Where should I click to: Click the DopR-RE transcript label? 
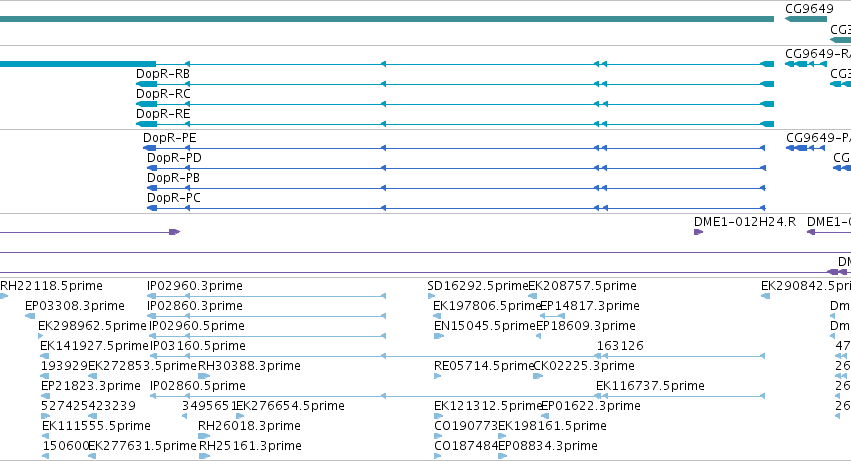point(163,114)
